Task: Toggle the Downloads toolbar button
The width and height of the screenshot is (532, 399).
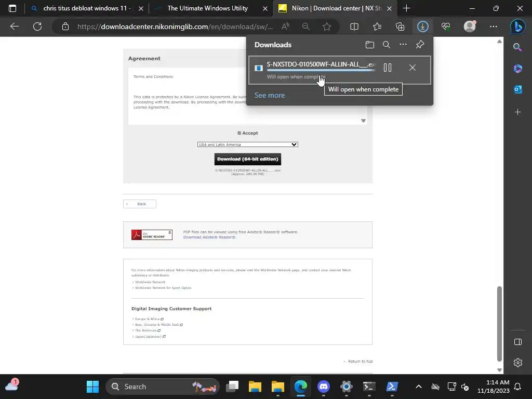Action: [x=423, y=26]
